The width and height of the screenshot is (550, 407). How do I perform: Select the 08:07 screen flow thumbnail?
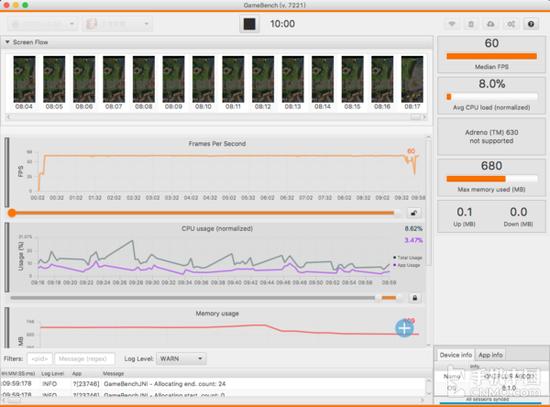[114, 79]
